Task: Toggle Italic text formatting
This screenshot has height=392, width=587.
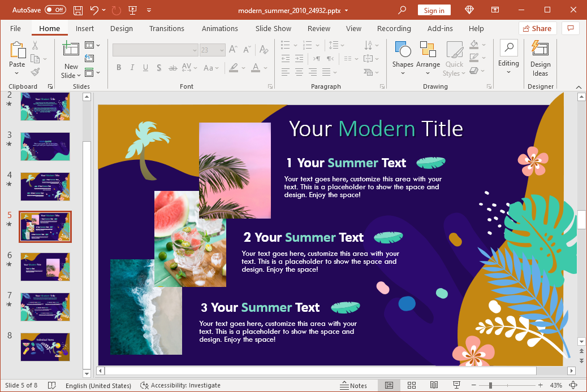Action: (132, 68)
